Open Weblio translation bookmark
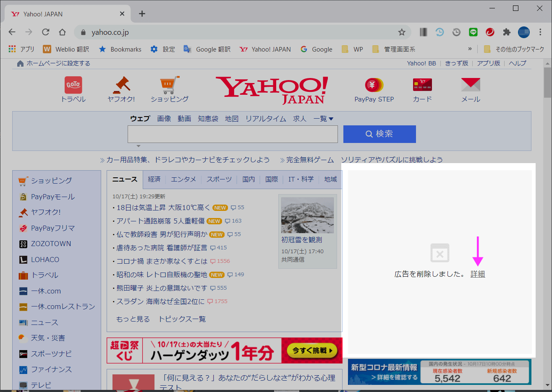The height and width of the screenshot is (392, 552). coord(66,49)
